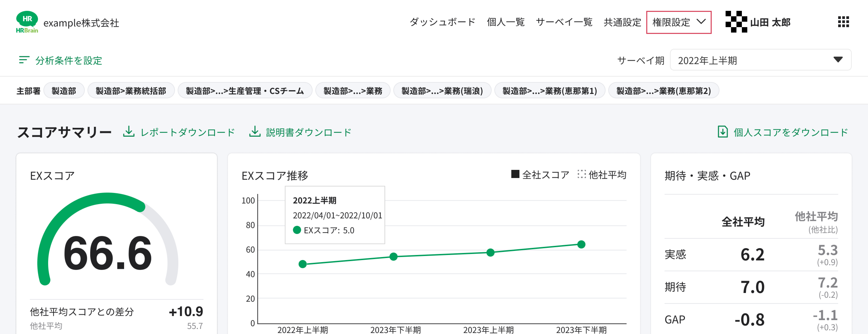The height and width of the screenshot is (334, 868).
Task: Go to the ダッシュボード menu item
Action: tap(442, 22)
